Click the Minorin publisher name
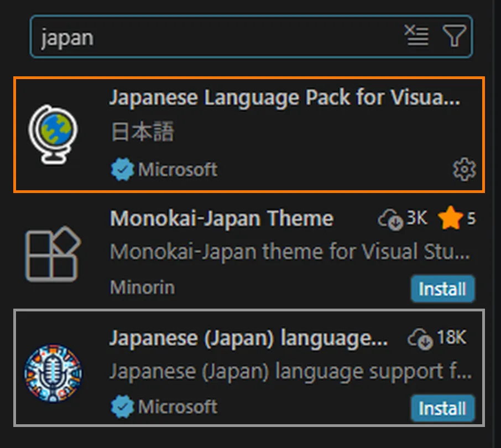Screen dimensions: 501x448 [143, 287]
